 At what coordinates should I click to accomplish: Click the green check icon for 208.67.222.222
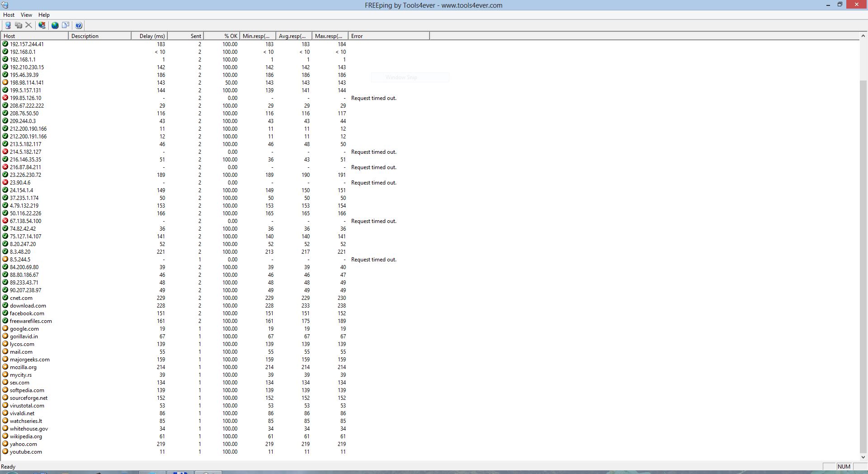(x=5, y=105)
